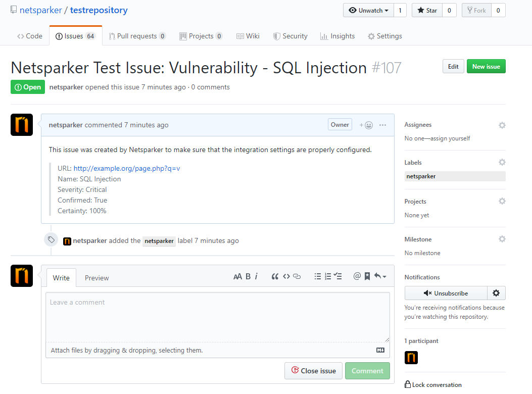
Task: Select the bold text formatting icon
Action: [248, 276]
